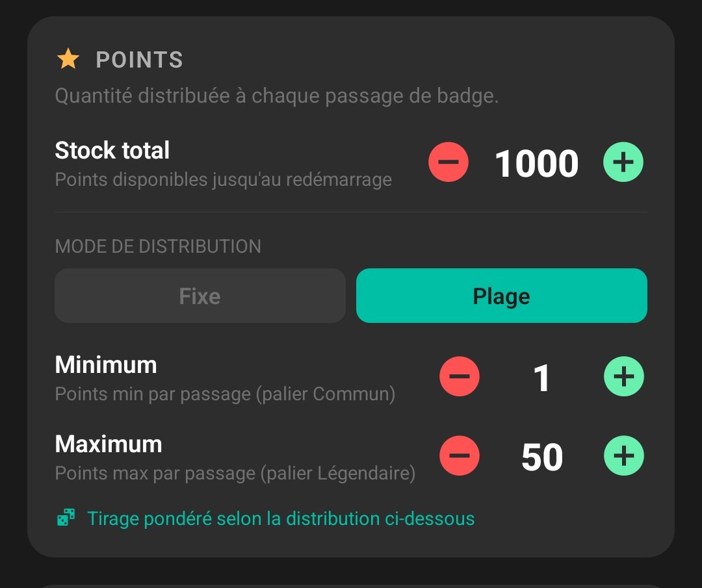Click the minus button for Minimum points
Viewport: 702px width, 588px height.
460,376
